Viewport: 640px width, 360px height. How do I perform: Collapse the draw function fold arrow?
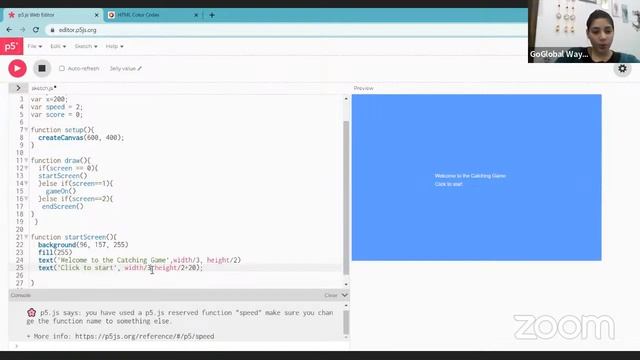coord(26,160)
